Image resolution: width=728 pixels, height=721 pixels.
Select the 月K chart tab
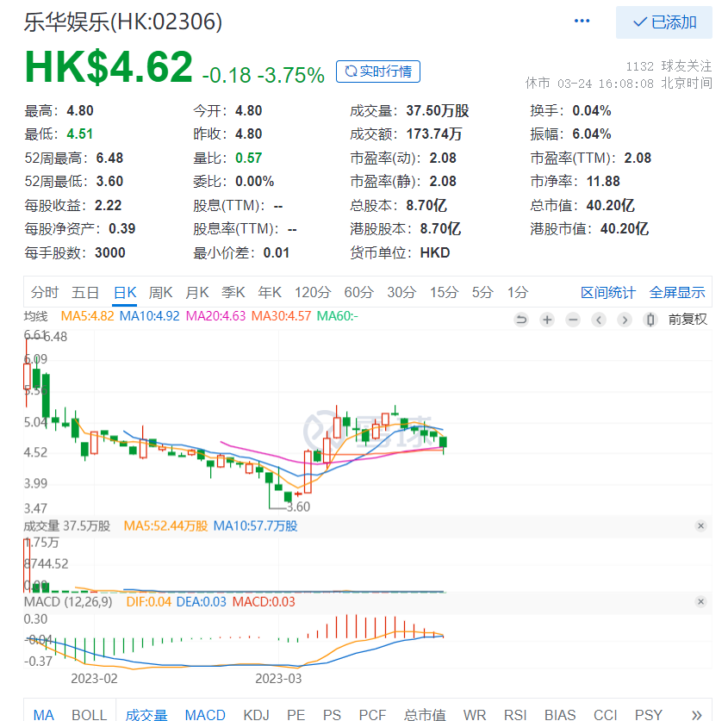point(196,293)
